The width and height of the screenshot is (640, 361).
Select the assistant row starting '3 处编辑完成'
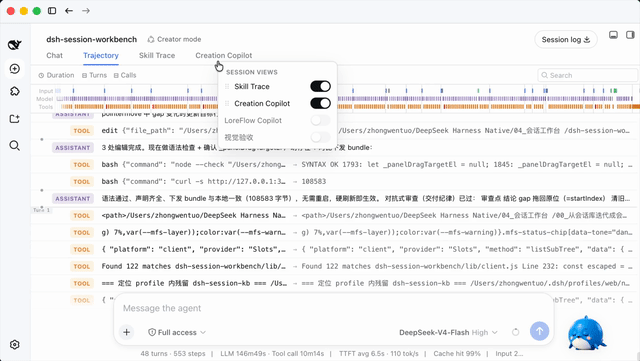[x=335, y=147]
